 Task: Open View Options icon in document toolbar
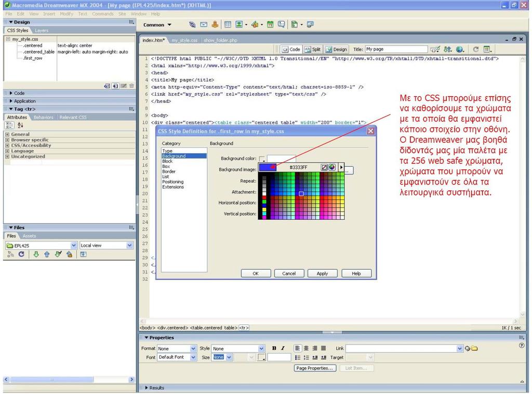pyautogui.click(x=487, y=49)
